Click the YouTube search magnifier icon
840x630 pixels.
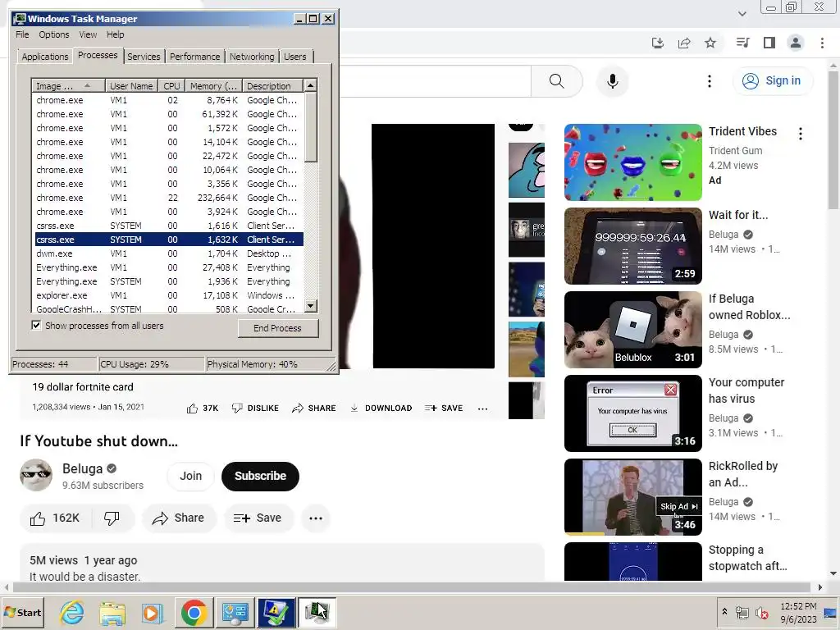pos(557,81)
